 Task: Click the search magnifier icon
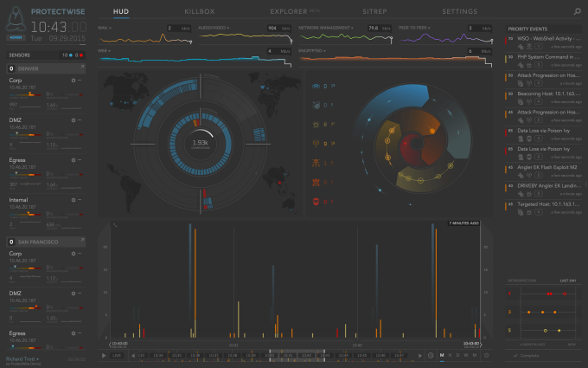577,11
